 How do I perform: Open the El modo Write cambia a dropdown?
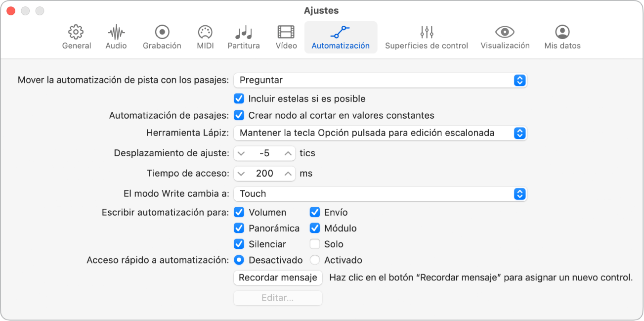tap(380, 194)
